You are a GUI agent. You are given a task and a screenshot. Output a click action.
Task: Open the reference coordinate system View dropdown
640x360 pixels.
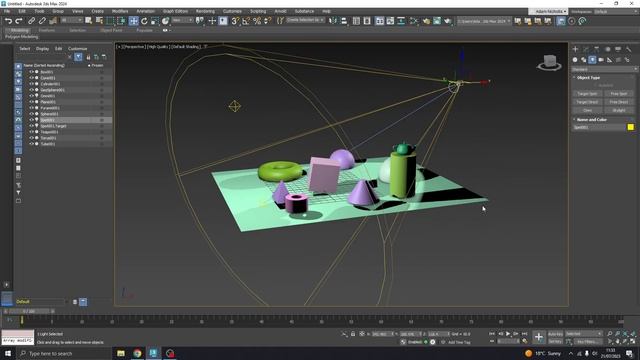point(182,20)
